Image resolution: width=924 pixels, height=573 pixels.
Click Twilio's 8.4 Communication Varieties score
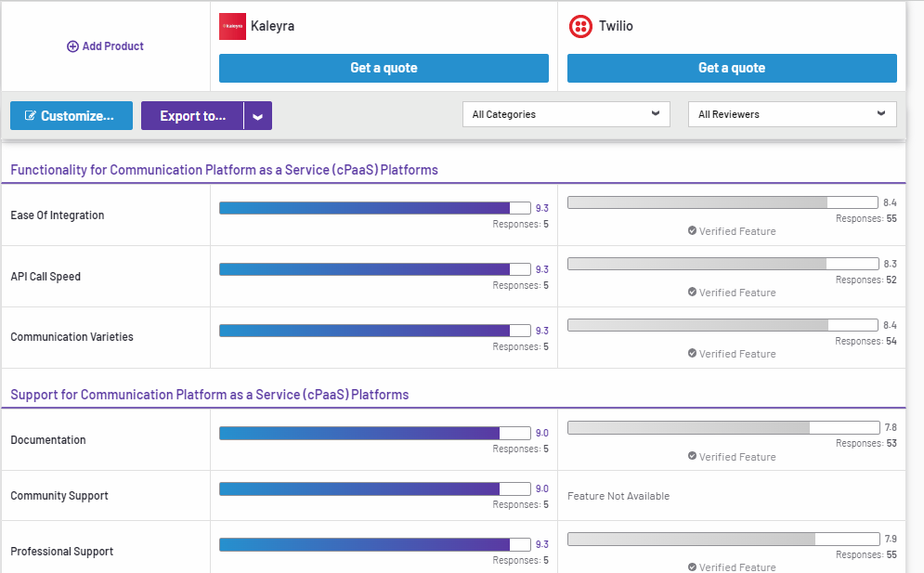(x=890, y=325)
